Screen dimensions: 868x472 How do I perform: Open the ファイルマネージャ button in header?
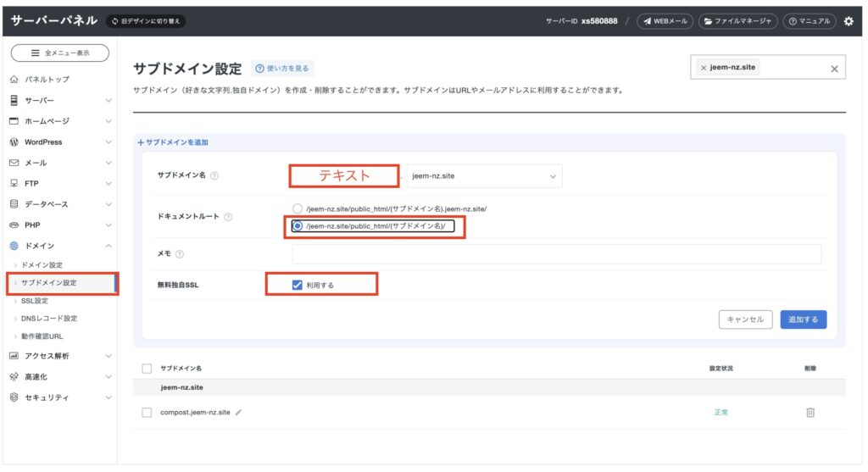[x=737, y=21]
